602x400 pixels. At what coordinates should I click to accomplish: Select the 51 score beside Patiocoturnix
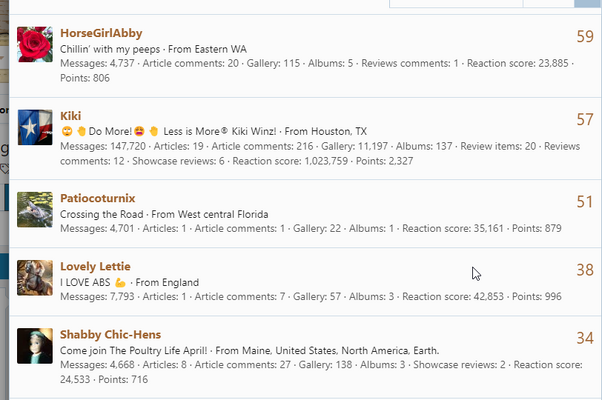click(x=585, y=202)
